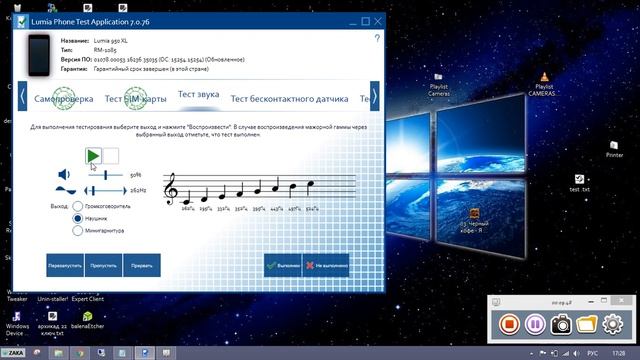Image resolution: width=640 pixels, height=360 pixels.
Task: Select the Громкоговоритель output option
Action: [78, 206]
